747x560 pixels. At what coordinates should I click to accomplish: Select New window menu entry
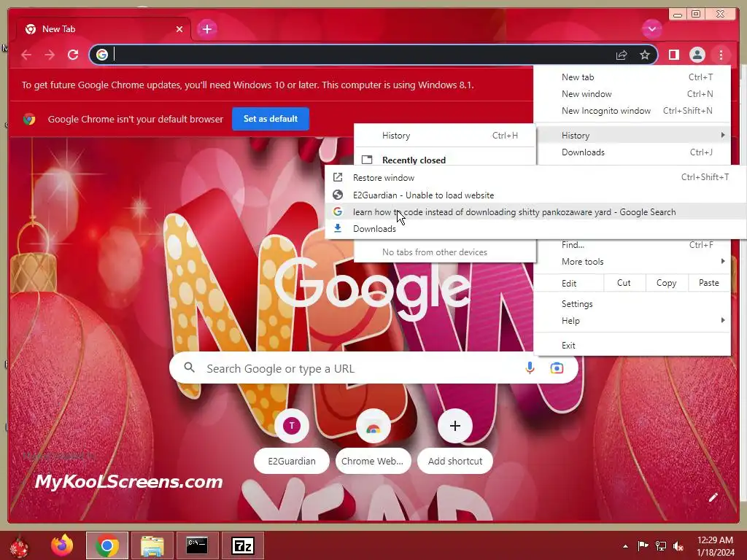click(632, 94)
